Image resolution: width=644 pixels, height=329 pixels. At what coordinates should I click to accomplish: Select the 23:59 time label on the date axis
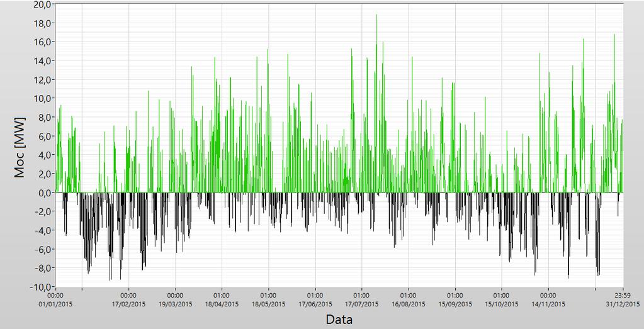coord(623,295)
